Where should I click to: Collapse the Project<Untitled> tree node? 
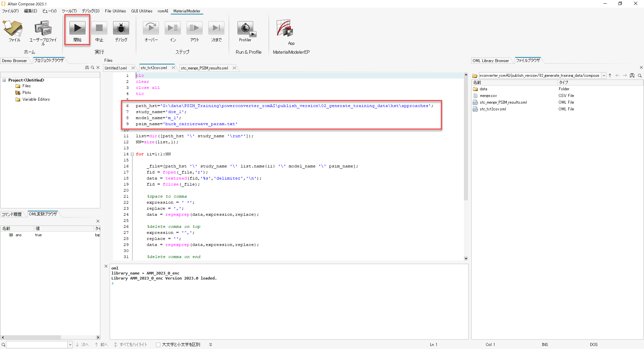point(4,80)
